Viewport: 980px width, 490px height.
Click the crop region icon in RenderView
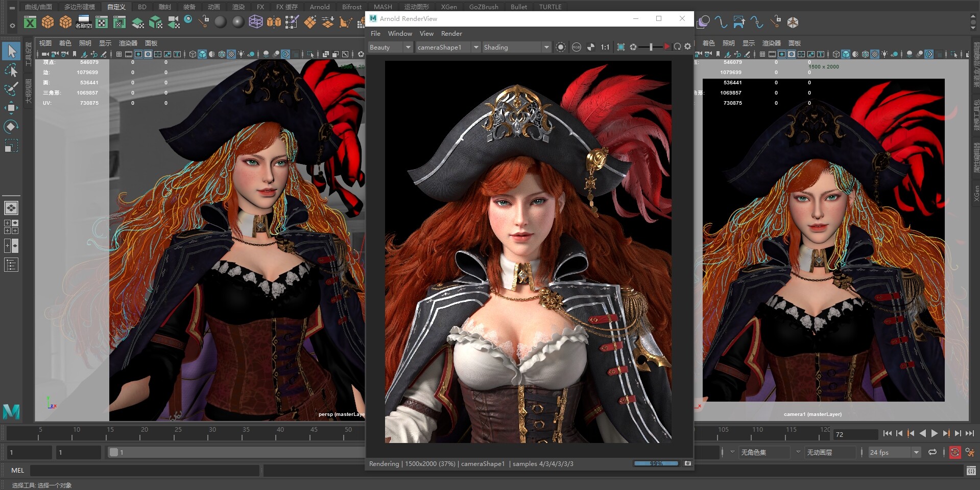click(x=621, y=47)
